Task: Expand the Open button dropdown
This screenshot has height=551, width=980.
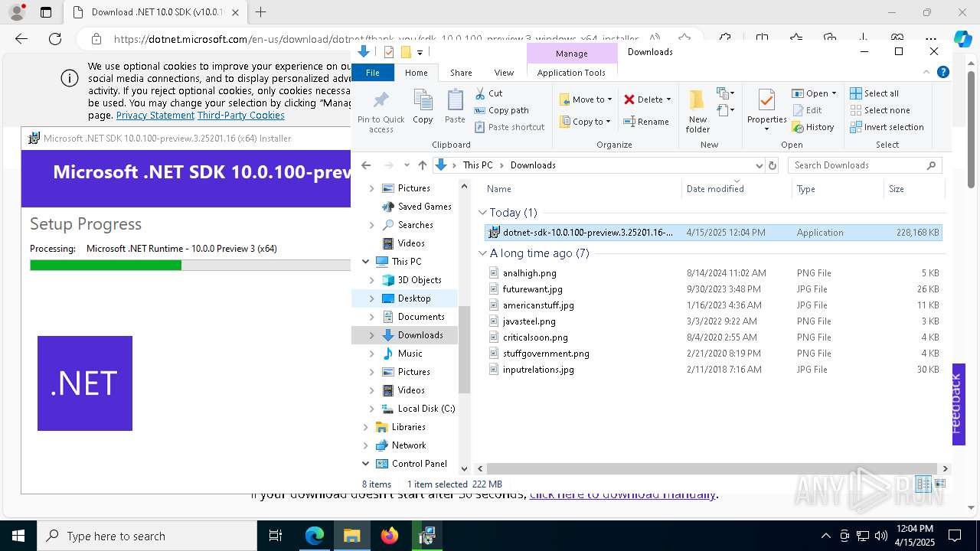Action: click(x=834, y=93)
